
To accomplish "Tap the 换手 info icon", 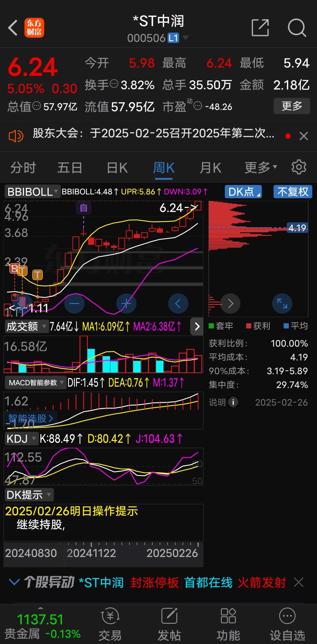I will coord(114,84).
